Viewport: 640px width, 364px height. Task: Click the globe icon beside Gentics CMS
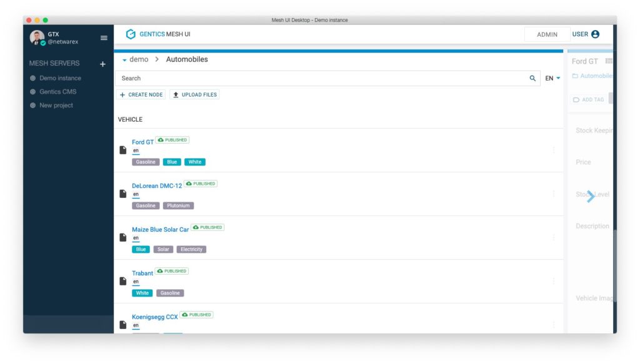pos(32,92)
